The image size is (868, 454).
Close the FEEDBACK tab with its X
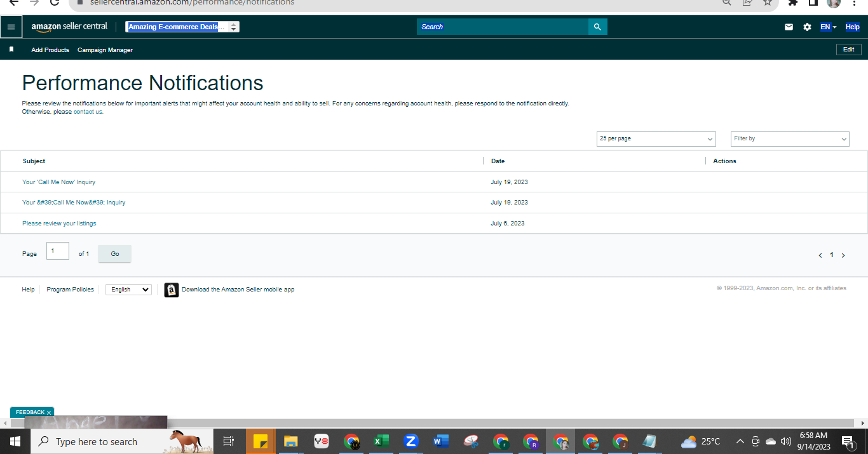pos(49,413)
